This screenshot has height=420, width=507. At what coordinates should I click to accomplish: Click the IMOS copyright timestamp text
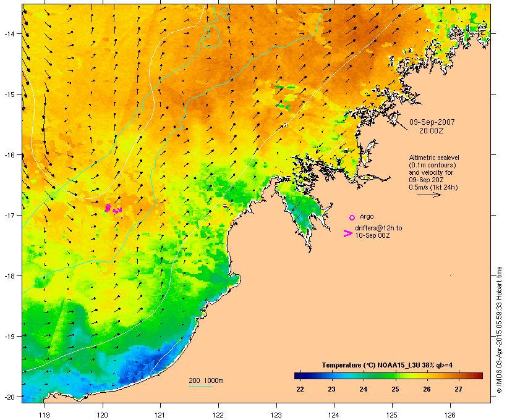[x=499, y=330]
